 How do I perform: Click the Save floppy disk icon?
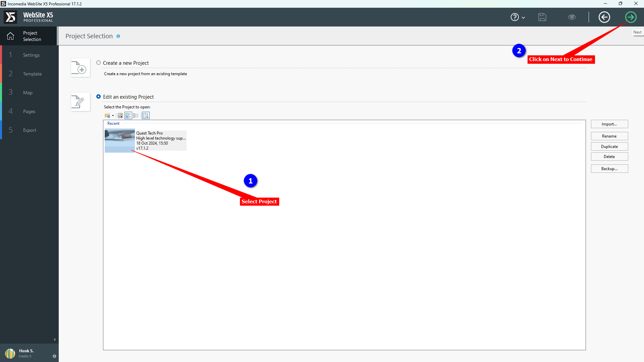click(x=542, y=17)
